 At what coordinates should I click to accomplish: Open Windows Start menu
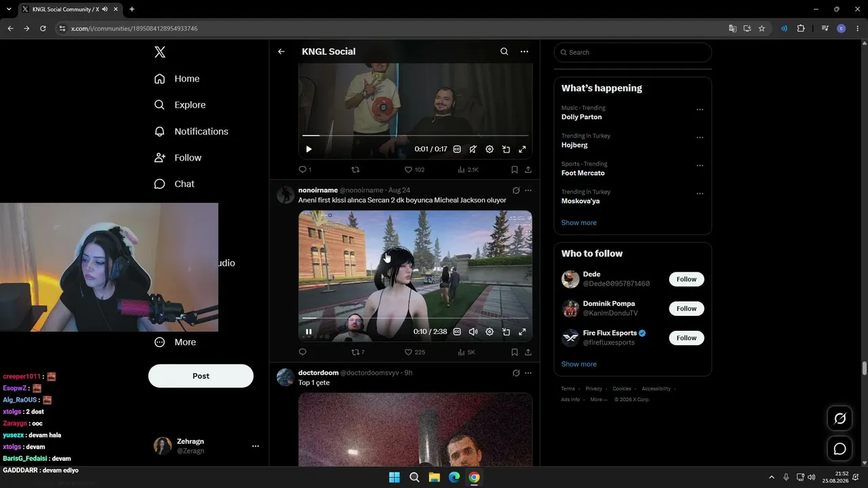pos(394,477)
